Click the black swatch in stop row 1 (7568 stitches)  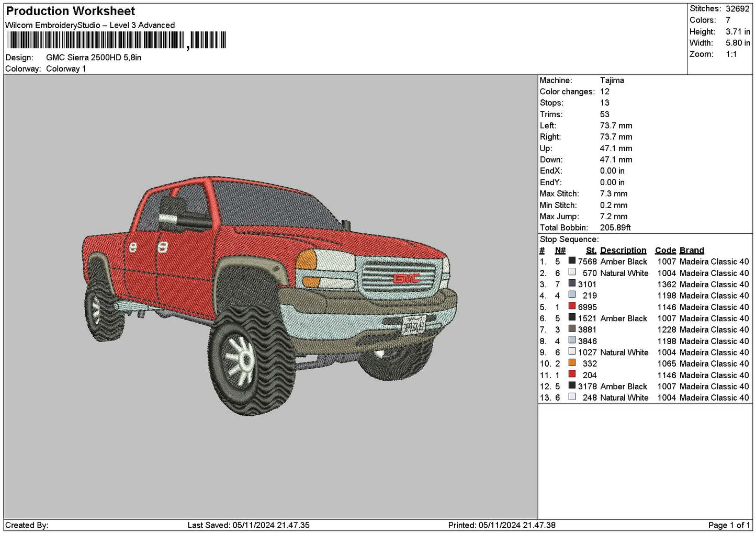[x=572, y=260]
